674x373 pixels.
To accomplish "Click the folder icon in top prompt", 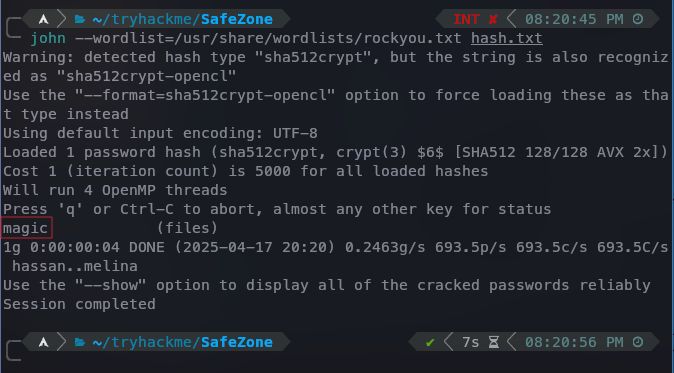I will tap(80, 19).
